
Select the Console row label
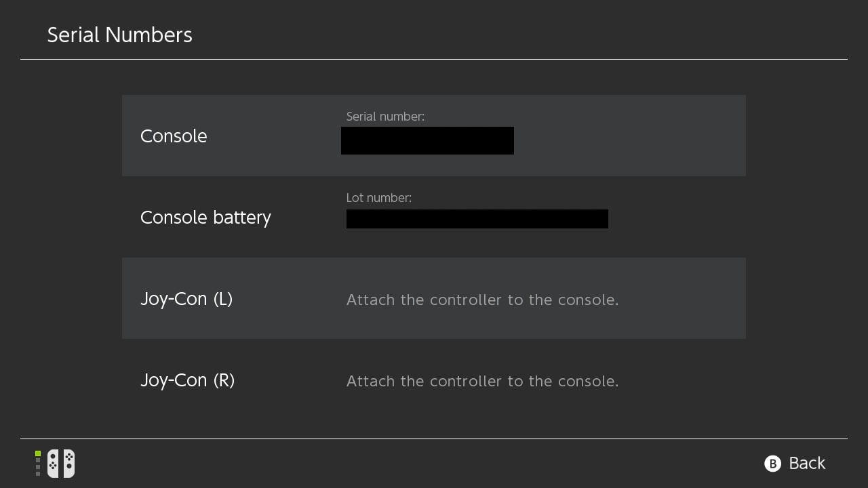pyautogui.click(x=174, y=136)
